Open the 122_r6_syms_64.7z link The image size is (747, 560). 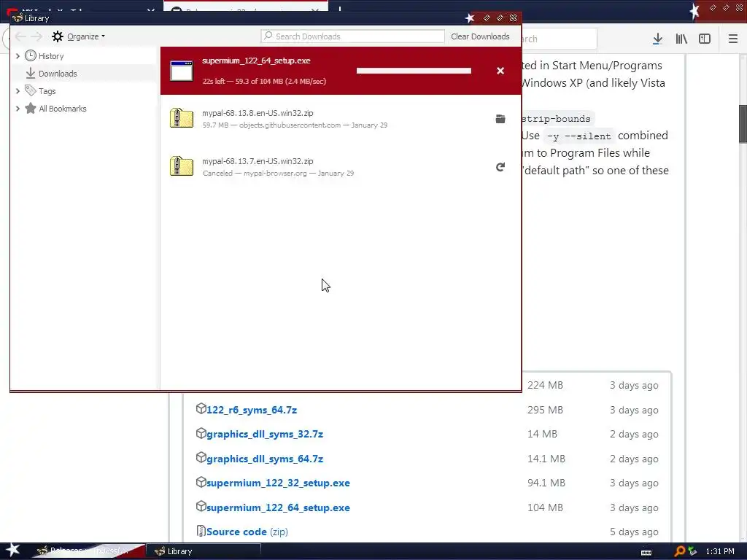tap(252, 410)
